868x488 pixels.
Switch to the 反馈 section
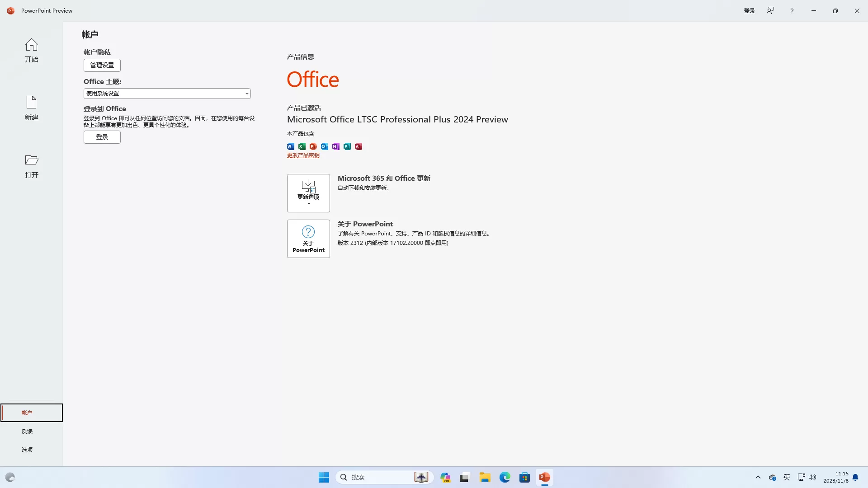click(x=27, y=432)
